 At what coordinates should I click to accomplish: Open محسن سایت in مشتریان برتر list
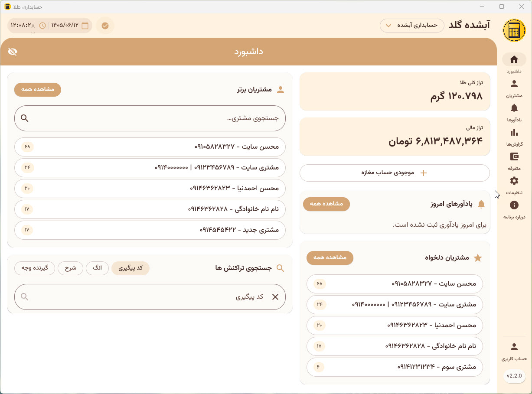click(x=150, y=147)
